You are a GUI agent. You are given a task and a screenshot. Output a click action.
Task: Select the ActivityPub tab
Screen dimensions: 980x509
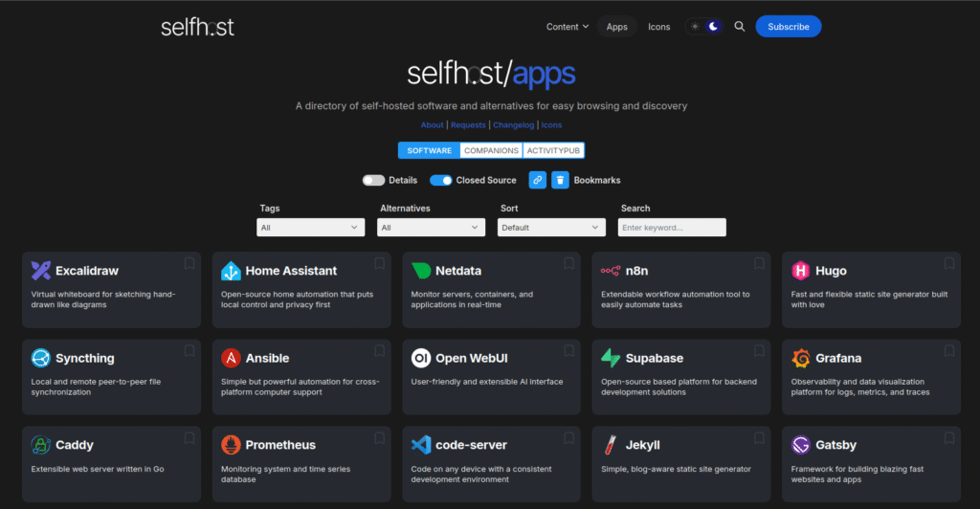[x=553, y=150]
